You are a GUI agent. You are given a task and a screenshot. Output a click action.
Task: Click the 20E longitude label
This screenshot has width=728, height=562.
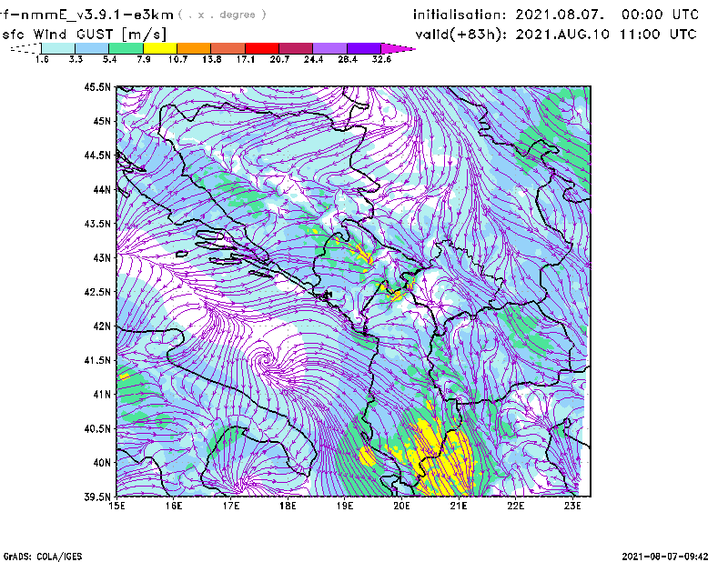[x=401, y=506]
